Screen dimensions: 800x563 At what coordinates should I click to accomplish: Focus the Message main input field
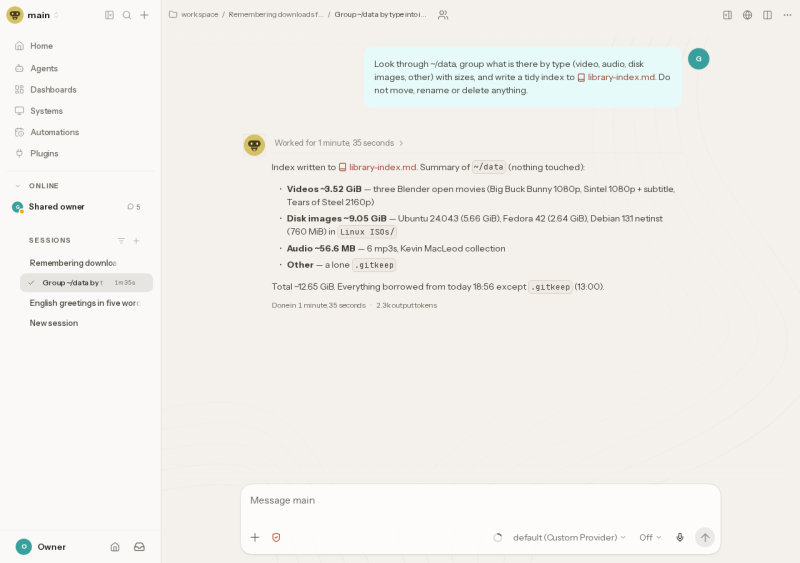click(480, 501)
